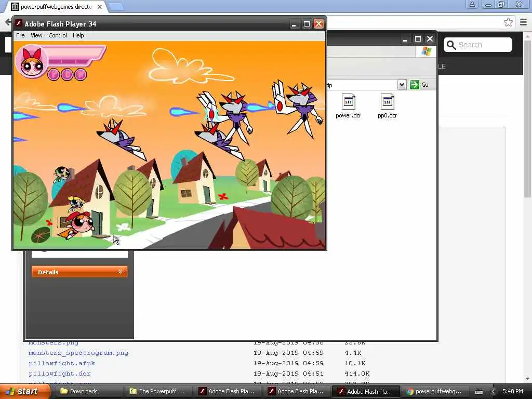
Task: Click the magnifier search icon
Action: tap(451, 45)
